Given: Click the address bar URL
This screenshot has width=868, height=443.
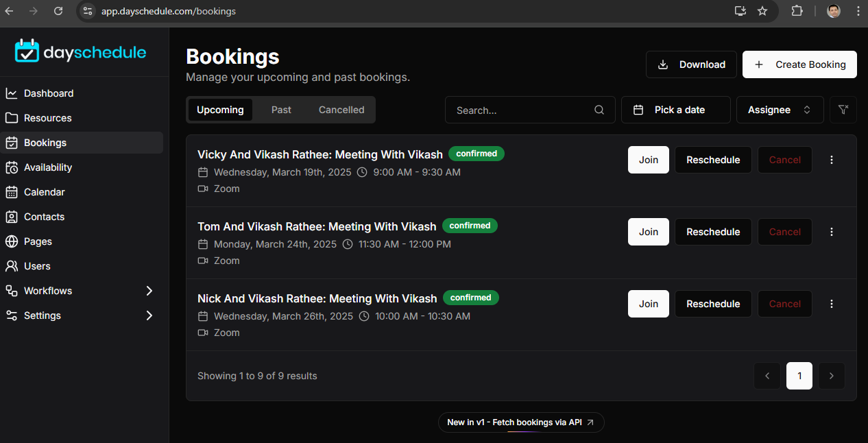Looking at the screenshot, I should 169,11.
